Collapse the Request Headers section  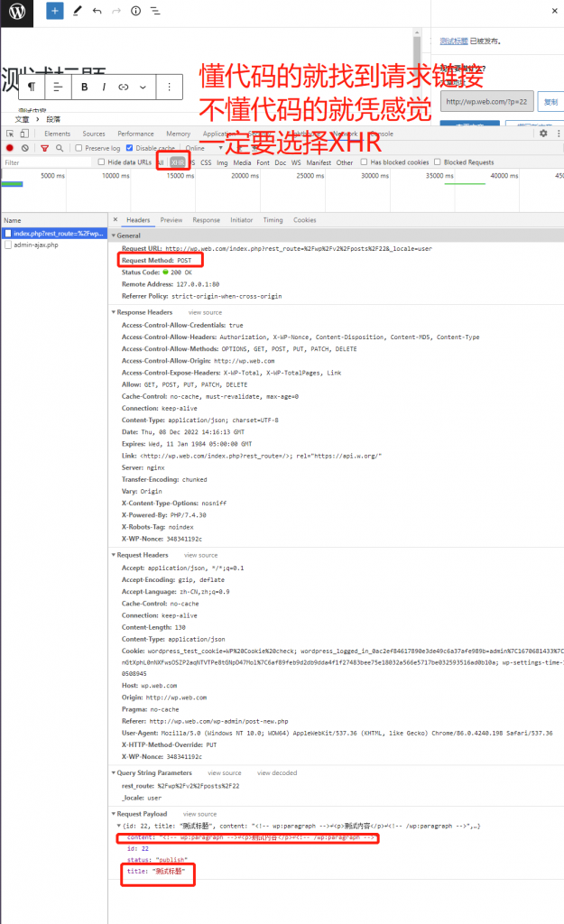pyautogui.click(x=114, y=555)
